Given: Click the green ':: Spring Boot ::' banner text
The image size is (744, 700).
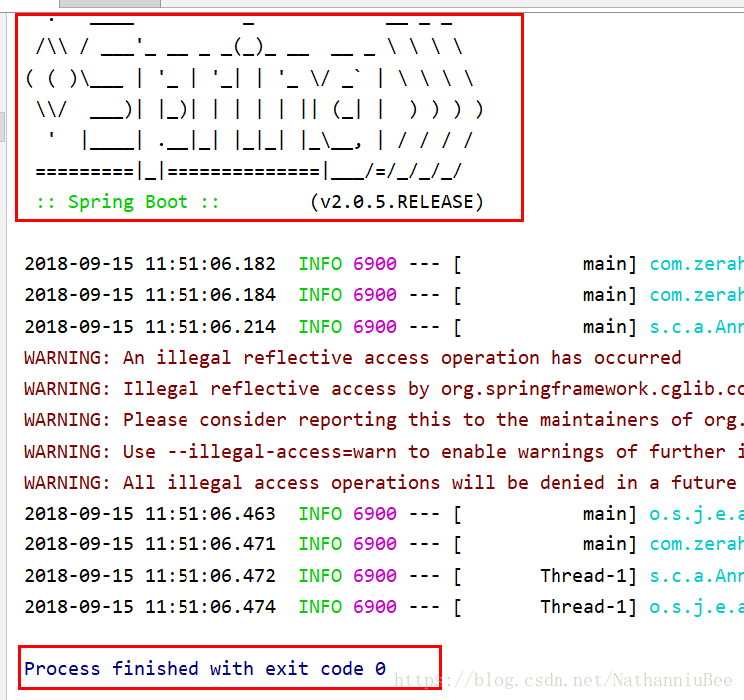Looking at the screenshot, I should point(128,202).
